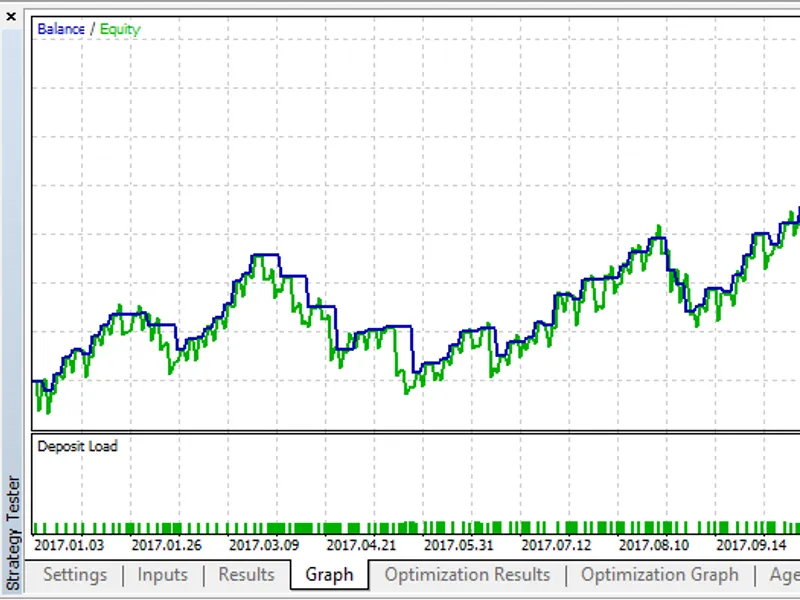Click the 2017.05.31 date label
The height and width of the screenshot is (600, 800).
click(459, 545)
